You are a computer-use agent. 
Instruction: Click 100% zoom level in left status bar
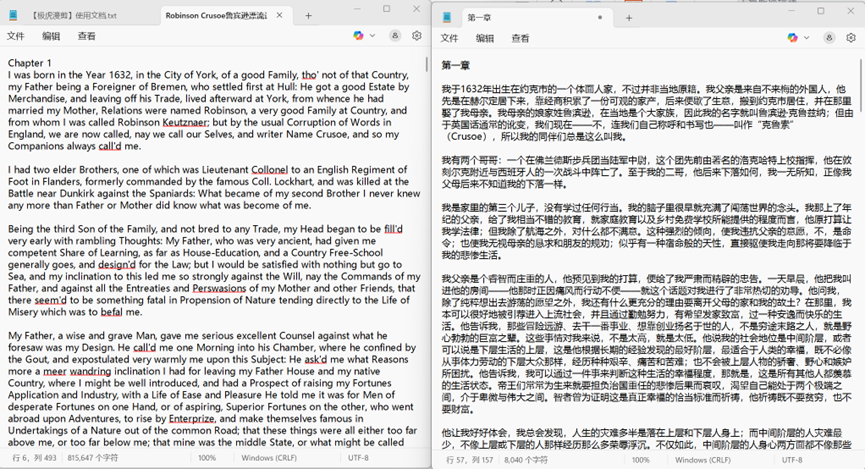207,457
